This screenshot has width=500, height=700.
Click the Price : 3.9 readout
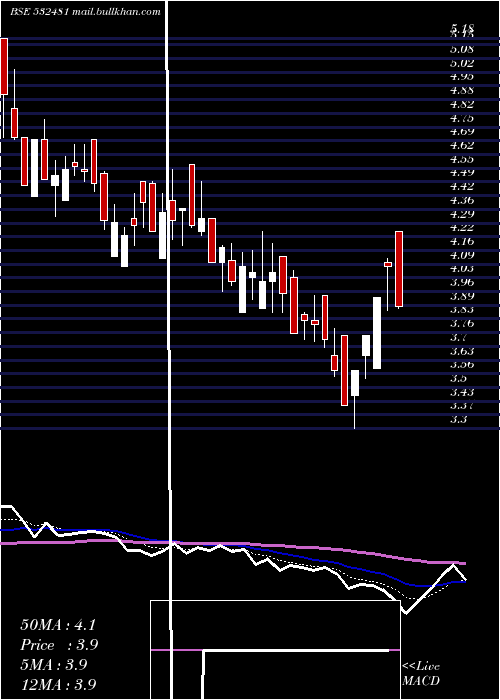click(x=59, y=645)
